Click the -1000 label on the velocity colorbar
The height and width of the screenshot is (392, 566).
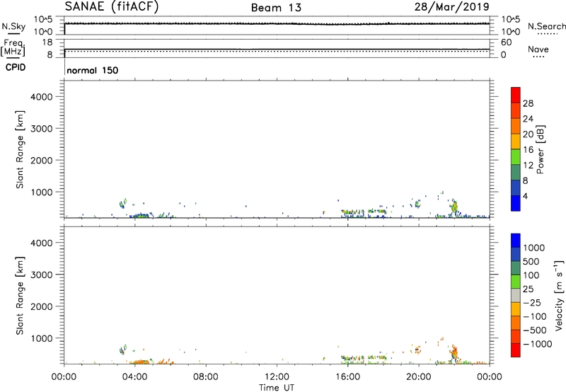click(x=537, y=344)
